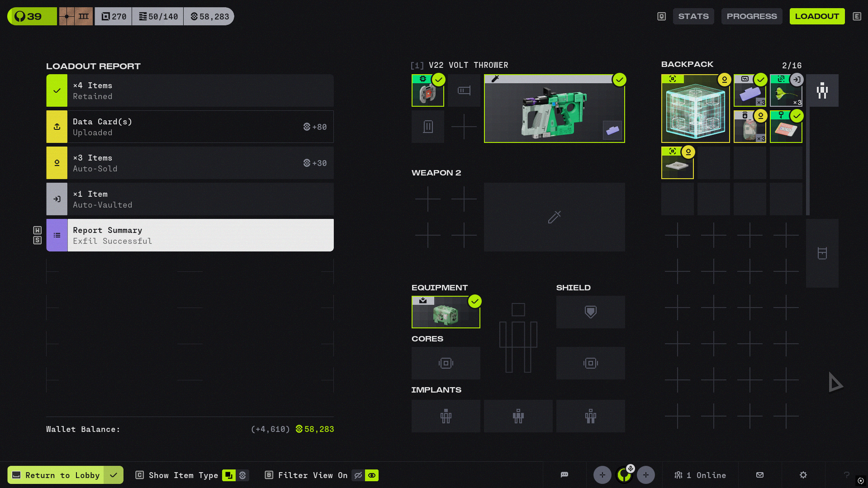Select the x4 Items Retained row

[x=190, y=90]
